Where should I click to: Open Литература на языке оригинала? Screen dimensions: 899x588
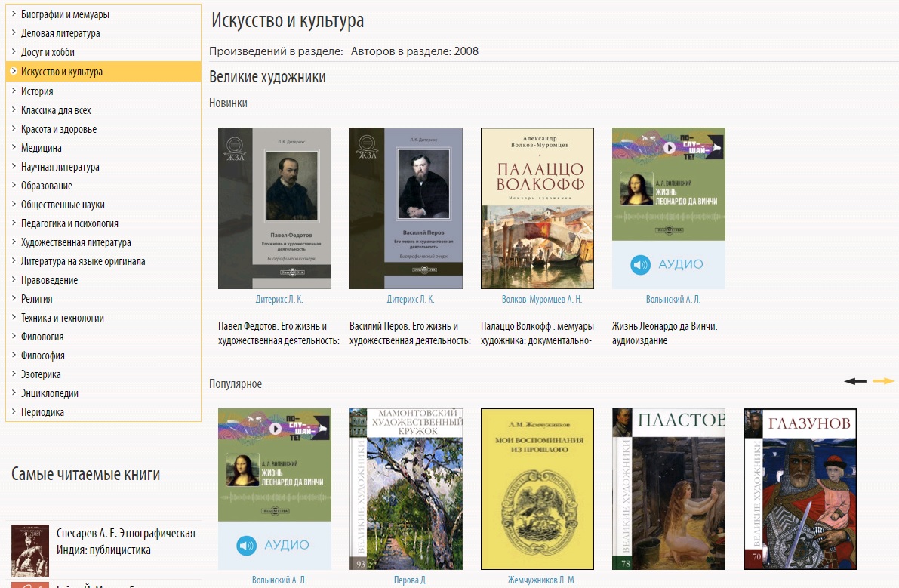(x=83, y=261)
